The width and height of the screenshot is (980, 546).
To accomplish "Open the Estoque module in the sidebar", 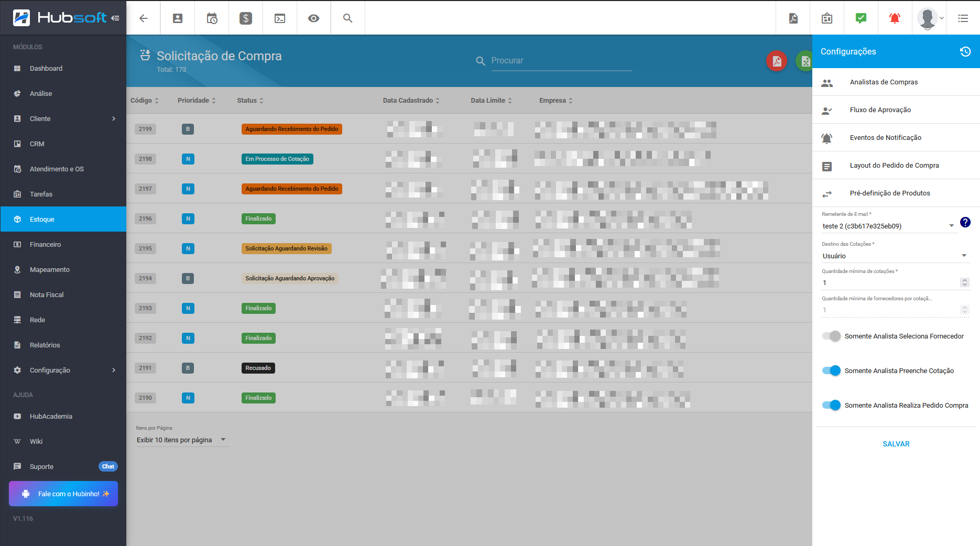I will pyautogui.click(x=42, y=219).
